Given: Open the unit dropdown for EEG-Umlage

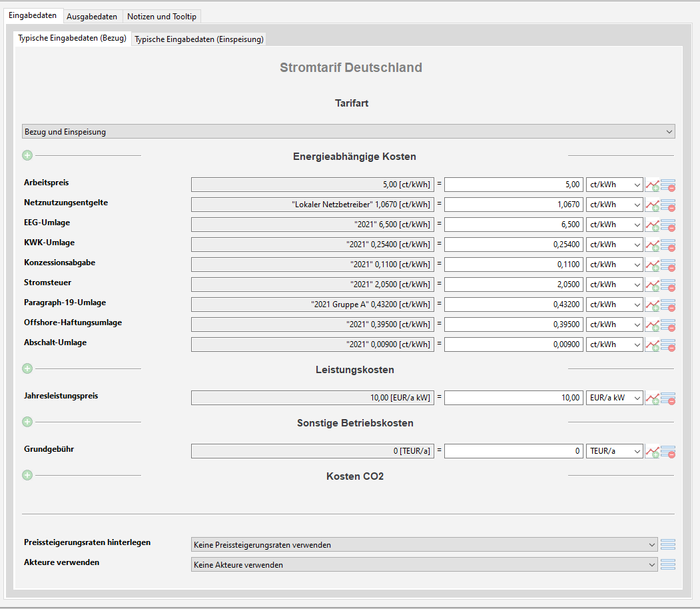Looking at the screenshot, I should pos(614,225).
